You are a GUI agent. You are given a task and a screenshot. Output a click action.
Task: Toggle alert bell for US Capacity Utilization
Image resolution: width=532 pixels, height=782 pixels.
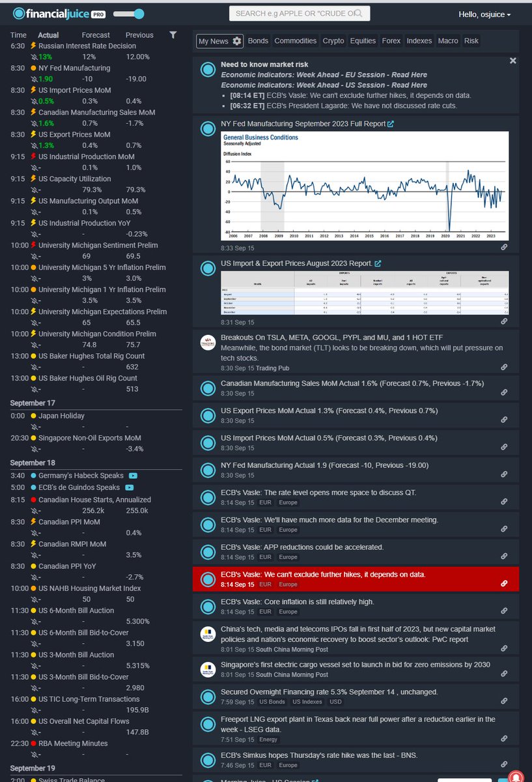coord(35,190)
